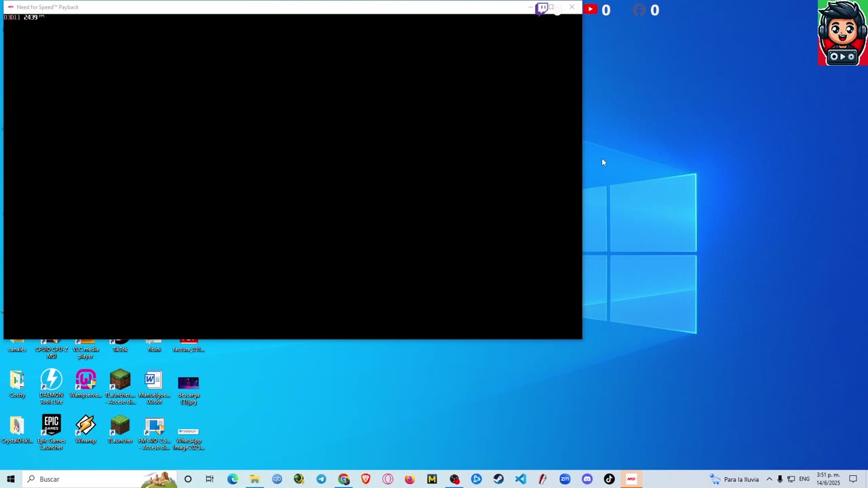868x488 pixels.
Task: Open the yellow M app on taskbar
Action: 432,479
